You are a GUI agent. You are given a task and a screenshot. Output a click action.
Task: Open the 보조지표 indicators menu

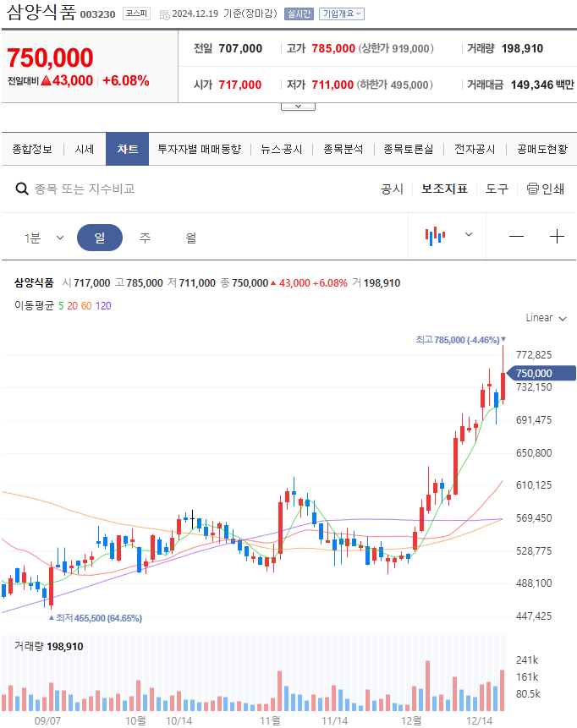pos(444,189)
